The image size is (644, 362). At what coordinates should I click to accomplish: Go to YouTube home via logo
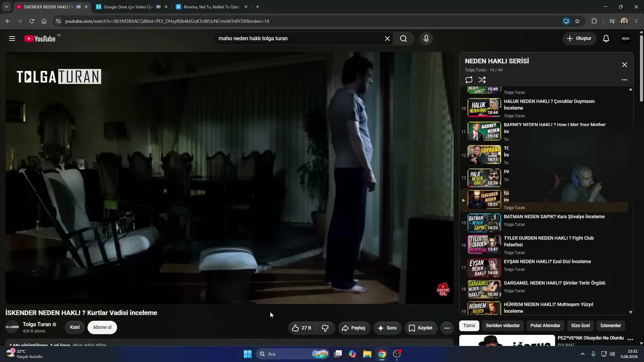[x=40, y=39]
